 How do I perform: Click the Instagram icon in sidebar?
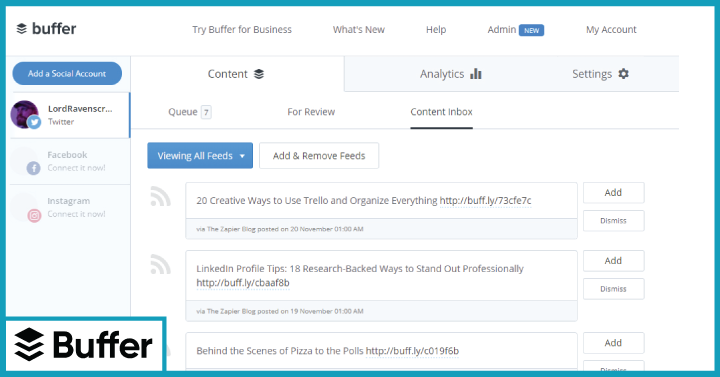34,215
